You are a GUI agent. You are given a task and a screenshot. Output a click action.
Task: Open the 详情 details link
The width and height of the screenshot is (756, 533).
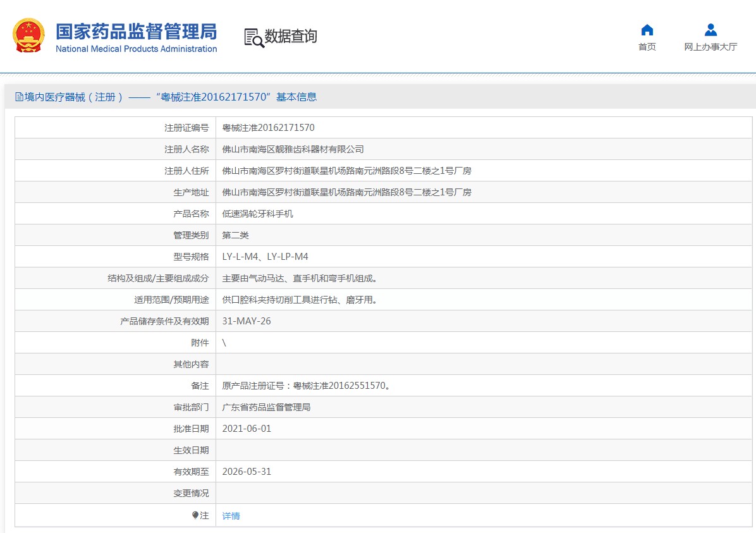[231, 516]
